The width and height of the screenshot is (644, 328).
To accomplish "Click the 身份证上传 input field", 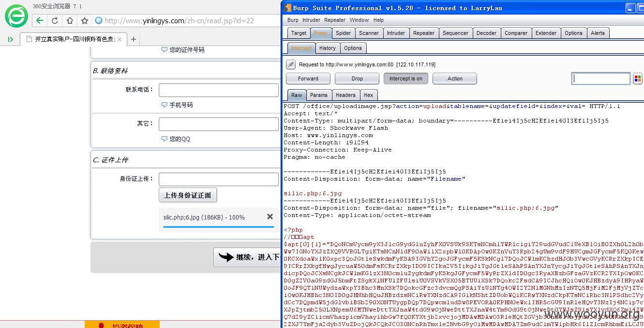I will tap(219, 179).
